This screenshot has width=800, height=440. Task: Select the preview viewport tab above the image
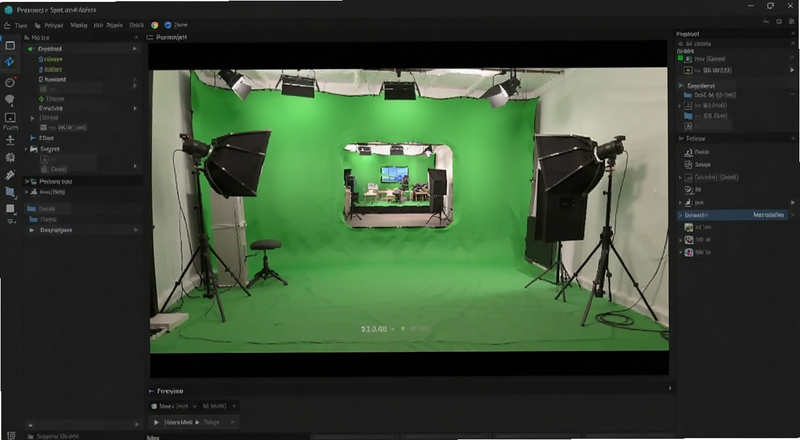point(167,37)
